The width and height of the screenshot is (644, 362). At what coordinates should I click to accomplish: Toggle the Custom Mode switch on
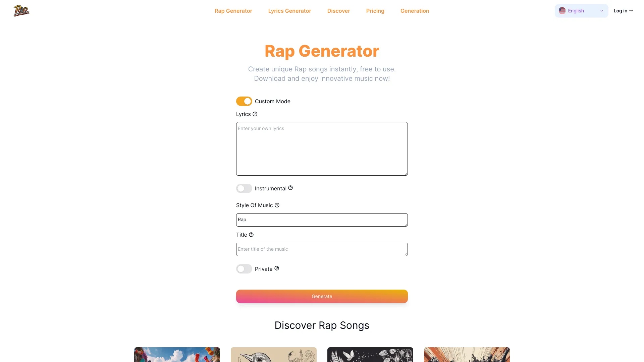[244, 101]
